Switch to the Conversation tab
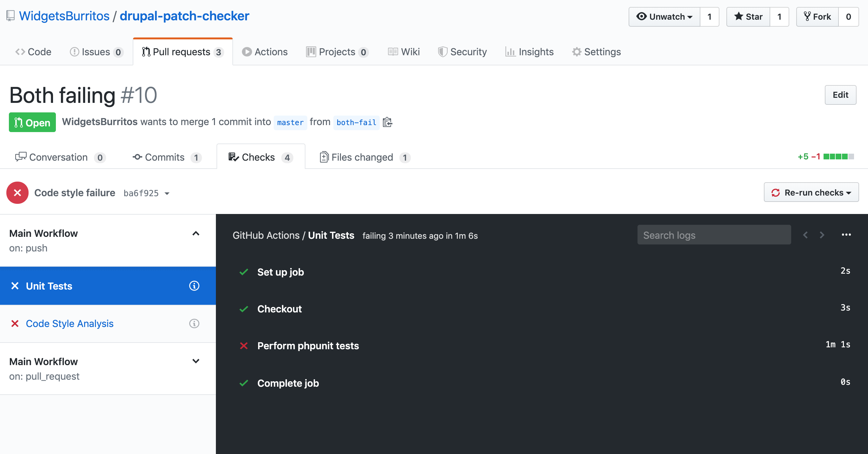Screen dimensions: 868x454 [61, 157]
